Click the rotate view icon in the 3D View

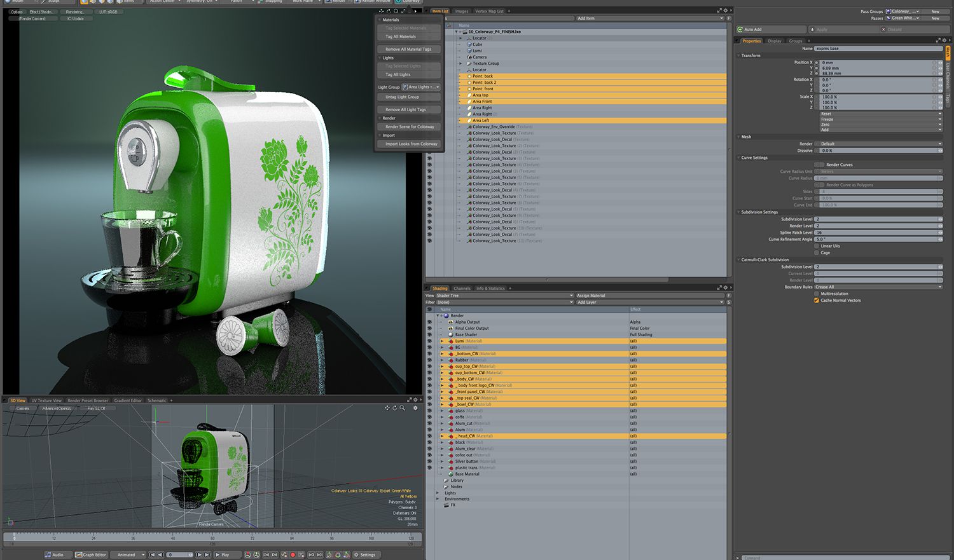pos(394,408)
